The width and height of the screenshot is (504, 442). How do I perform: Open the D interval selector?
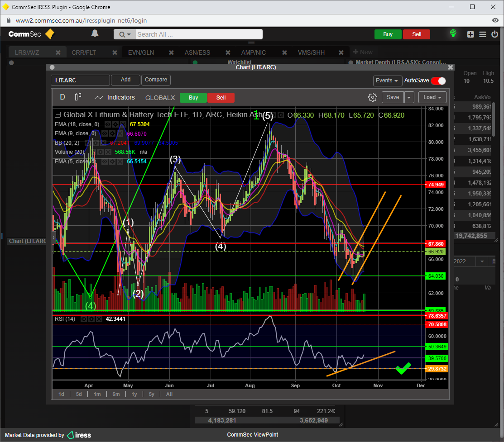pyautogui.click(x=62, y=97)
